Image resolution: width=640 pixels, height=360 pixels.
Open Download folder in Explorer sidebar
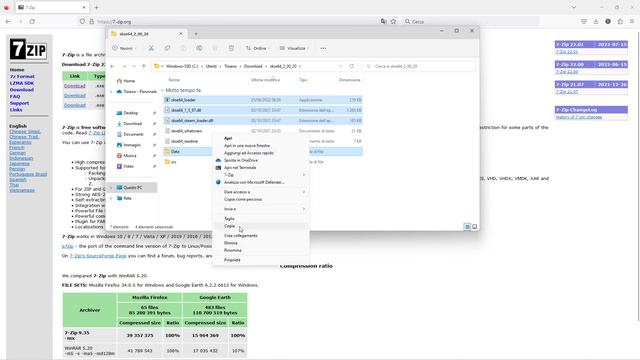tap(132, 124)
